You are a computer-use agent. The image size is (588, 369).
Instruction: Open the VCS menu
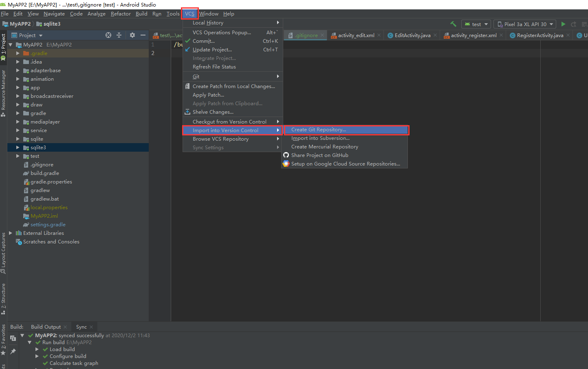pyautogui.click(x=189, y=13)
